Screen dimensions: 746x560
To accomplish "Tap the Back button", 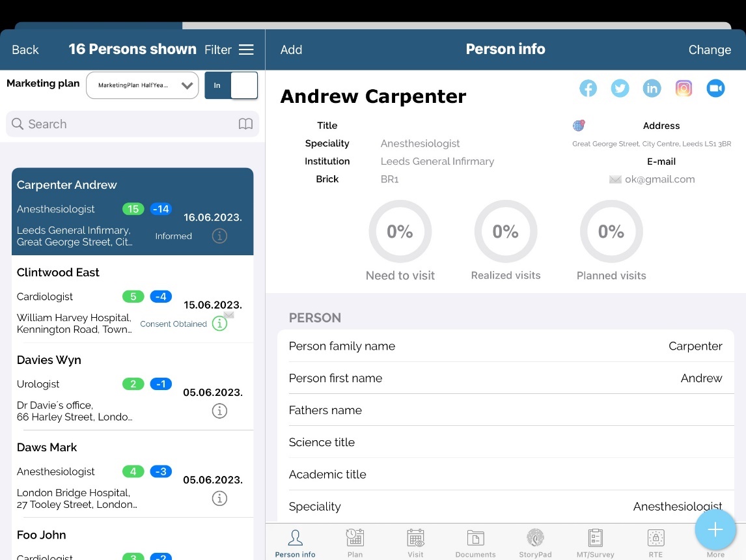I will coord(25,49).
